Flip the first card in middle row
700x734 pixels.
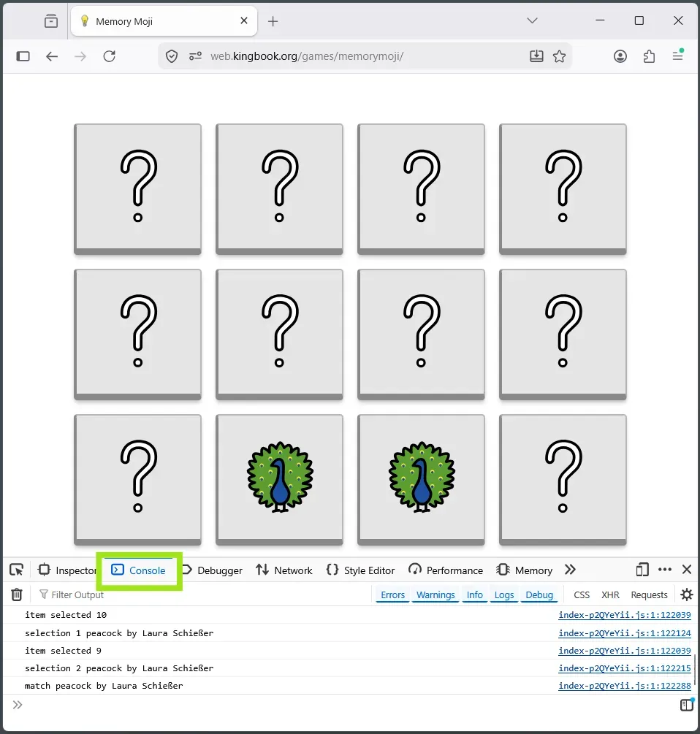(137, 334)
